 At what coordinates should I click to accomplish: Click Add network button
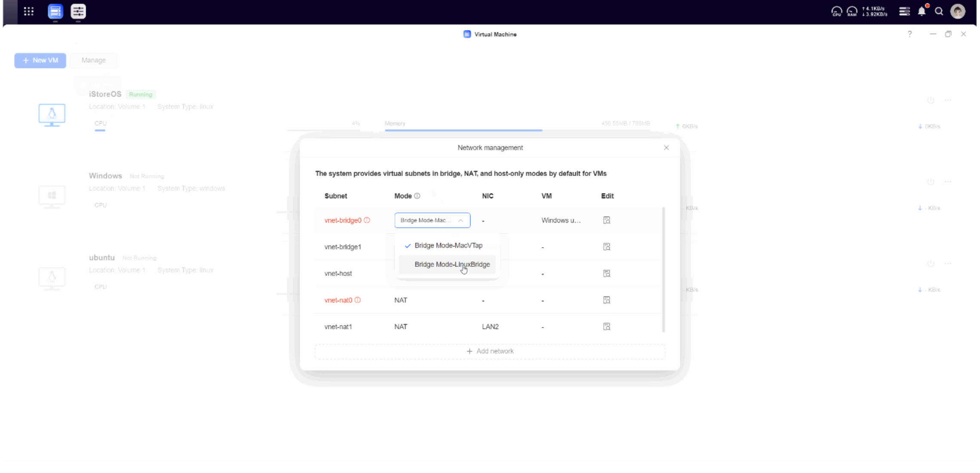click(x=490, y=351)
